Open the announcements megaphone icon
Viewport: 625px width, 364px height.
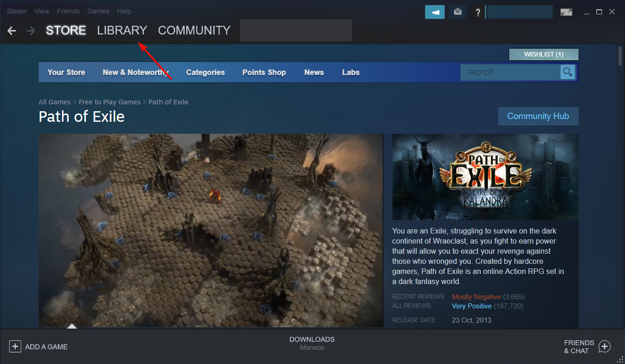(x=435, y=12)
